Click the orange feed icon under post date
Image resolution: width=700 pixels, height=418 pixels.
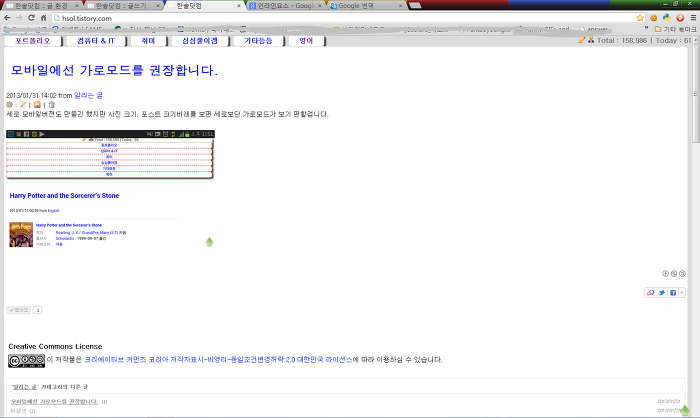click(x=37, y=104)
